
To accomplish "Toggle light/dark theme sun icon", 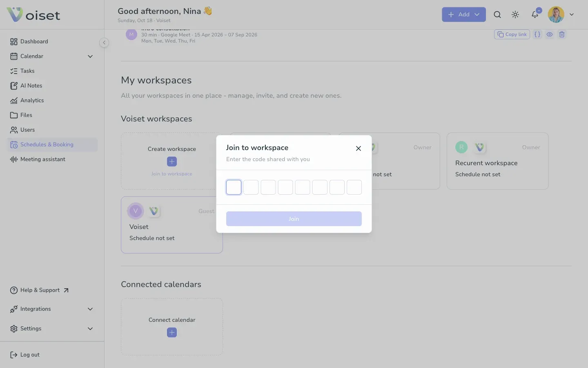I will 515,15.
